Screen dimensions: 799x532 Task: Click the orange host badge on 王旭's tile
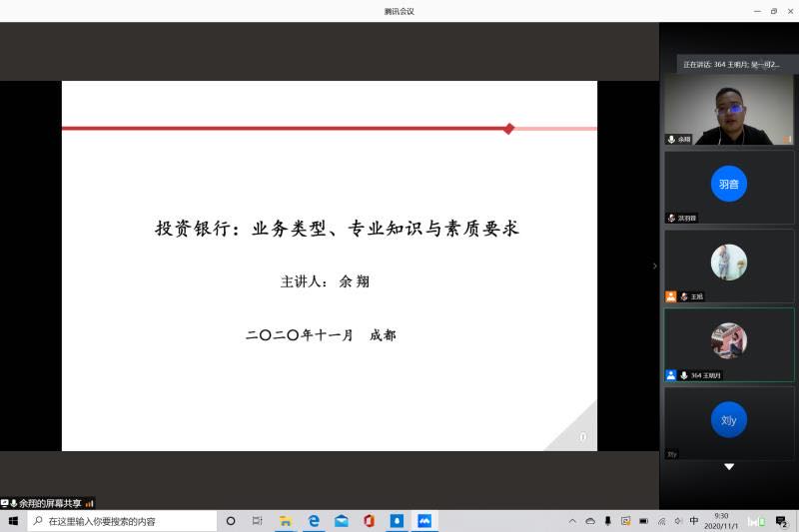click(671, 296)
